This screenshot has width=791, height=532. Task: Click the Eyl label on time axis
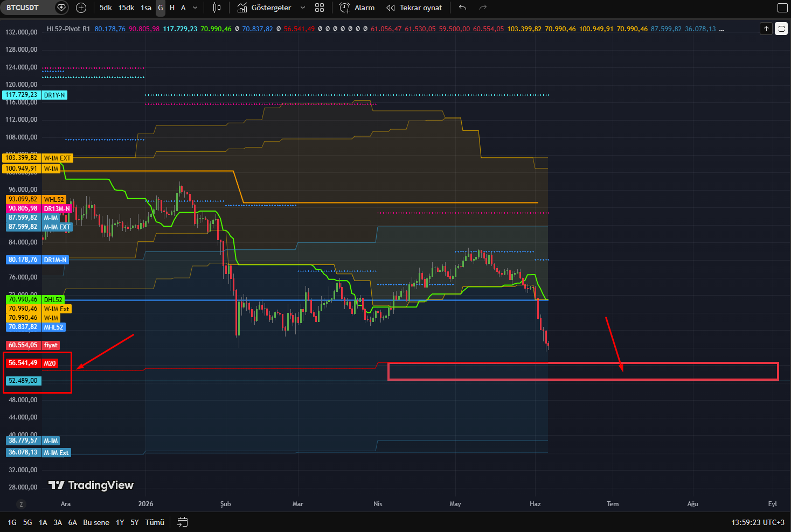(773, 504)
